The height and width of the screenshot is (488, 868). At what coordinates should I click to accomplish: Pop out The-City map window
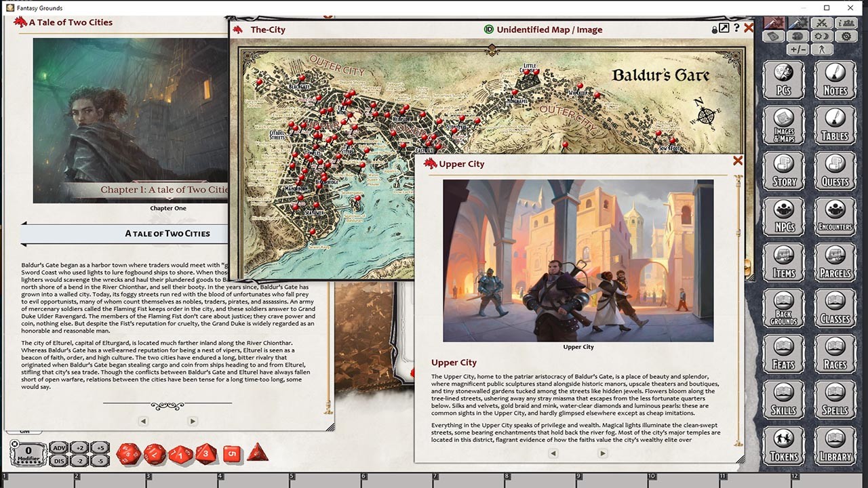[725, 28]
